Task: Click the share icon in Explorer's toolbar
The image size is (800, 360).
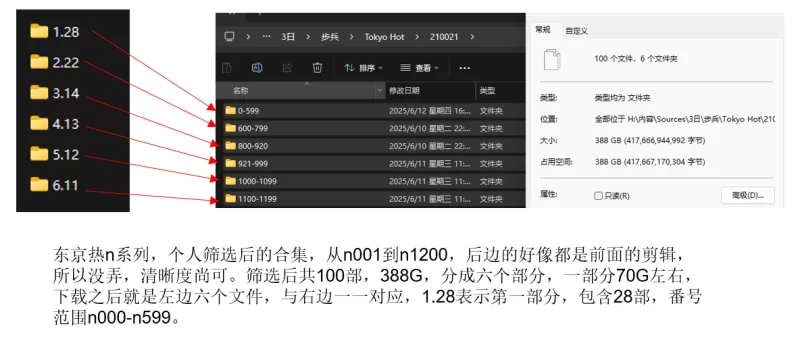Action: tap(287, 68)
